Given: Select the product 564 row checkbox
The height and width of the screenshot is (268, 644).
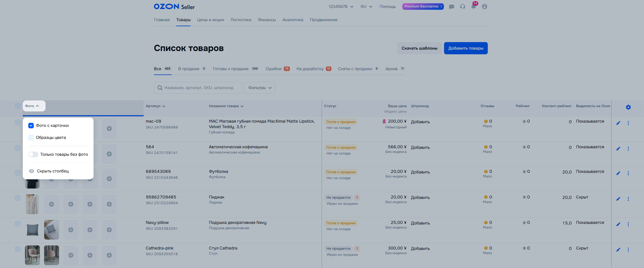Looking at the screenshot, I should (x=18, y=148).
